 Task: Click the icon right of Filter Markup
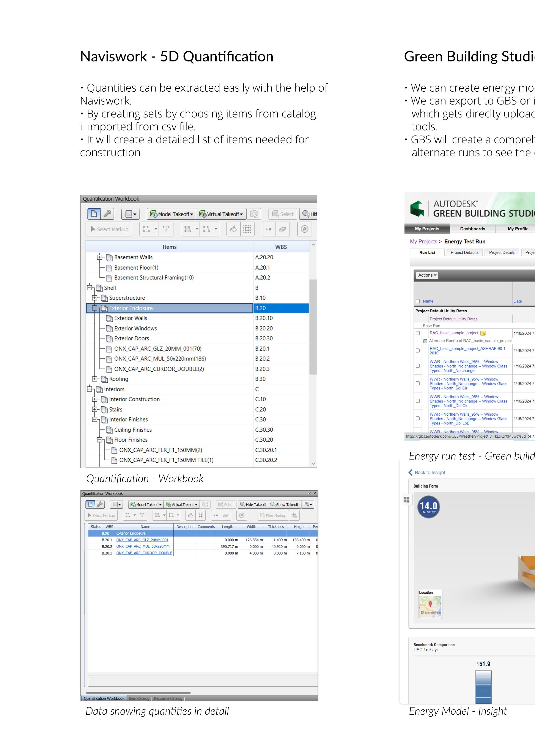(294, 515)
